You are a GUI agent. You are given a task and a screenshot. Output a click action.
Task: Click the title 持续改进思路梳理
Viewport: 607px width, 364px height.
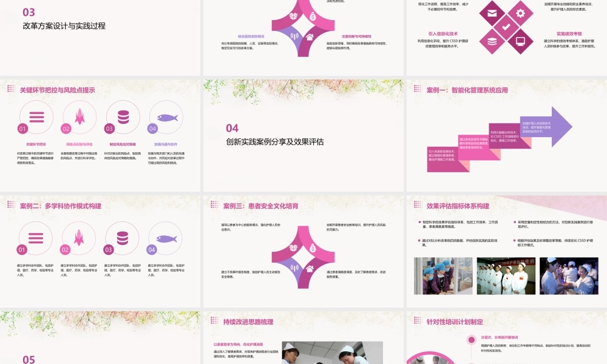(x=248, y=322)
